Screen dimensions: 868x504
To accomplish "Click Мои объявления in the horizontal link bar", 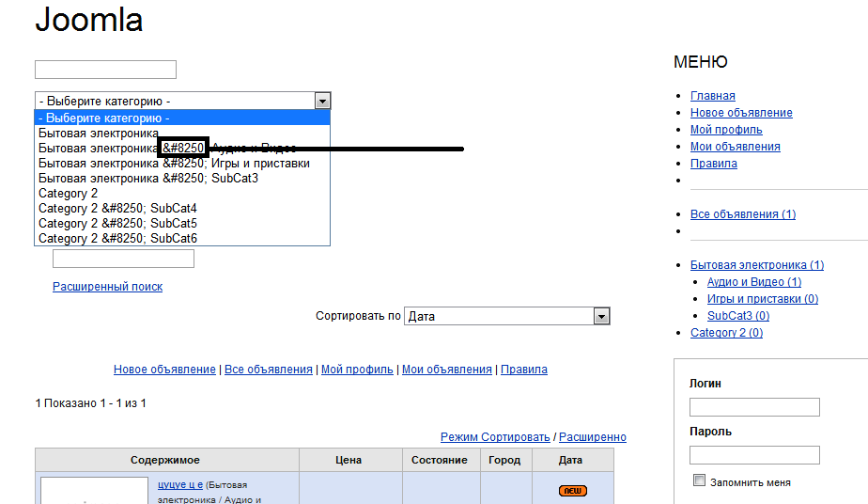I will pos(447,370).
